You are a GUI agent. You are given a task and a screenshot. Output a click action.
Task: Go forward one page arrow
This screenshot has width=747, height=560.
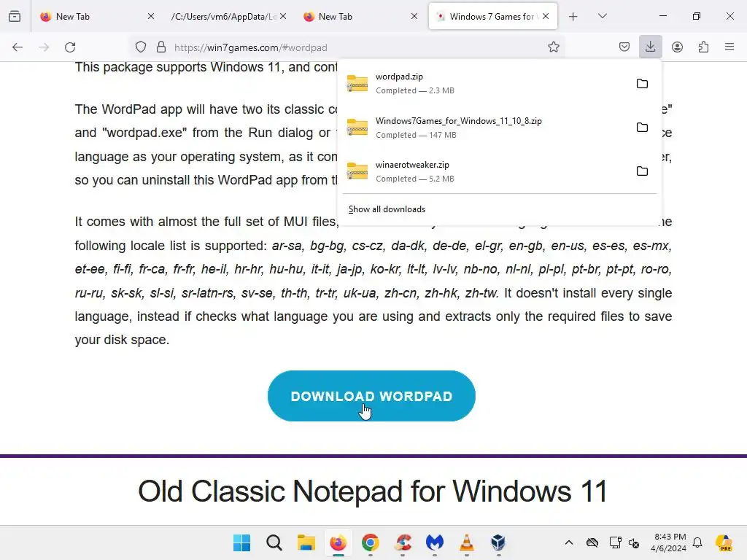point(44,47)
